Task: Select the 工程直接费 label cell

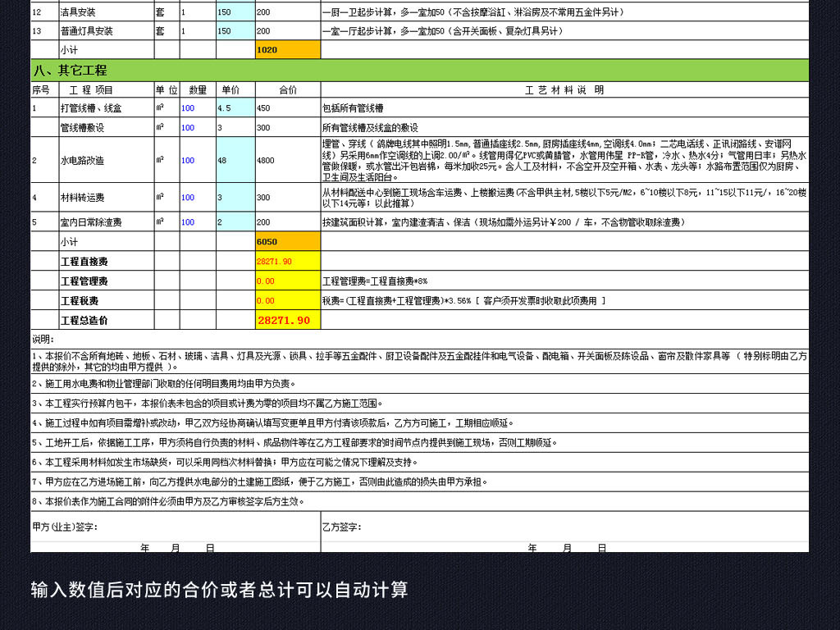Action: [107, 262]
